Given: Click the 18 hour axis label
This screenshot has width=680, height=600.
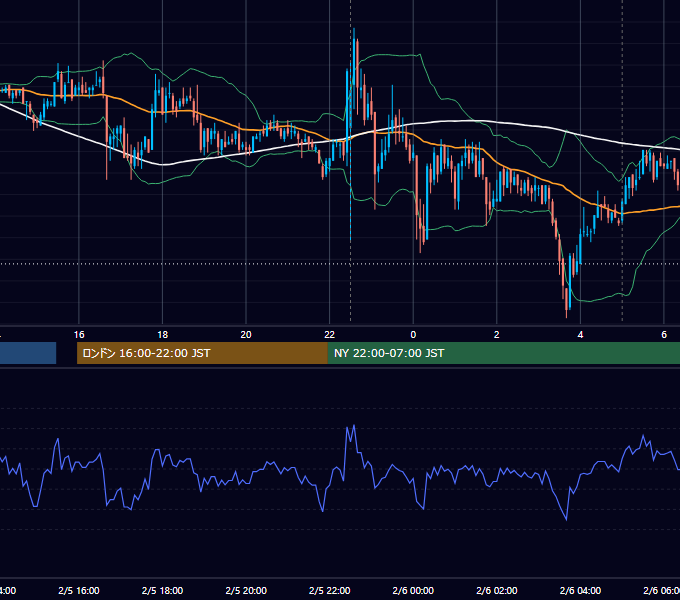Looking at the screenshot, I should point(163,335).
